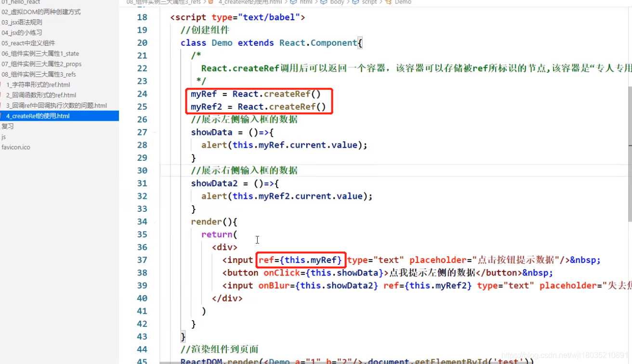Click the 4_createRef的使用.html breadcrumb
Image resolution: width=632 pixels, height=364 pixels.
coord(250,2)
